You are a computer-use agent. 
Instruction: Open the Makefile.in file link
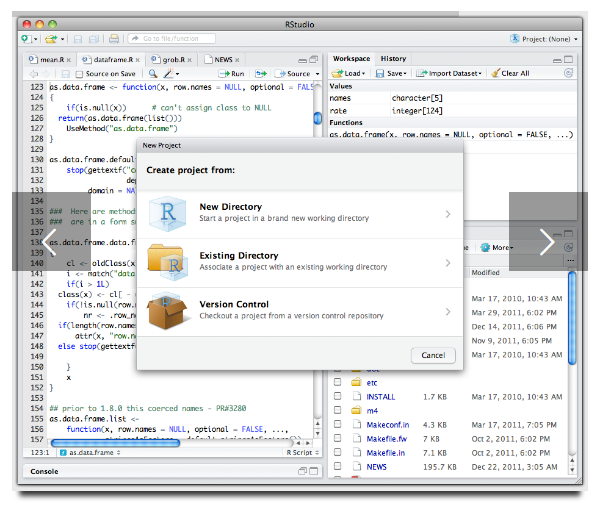(385, 453)
